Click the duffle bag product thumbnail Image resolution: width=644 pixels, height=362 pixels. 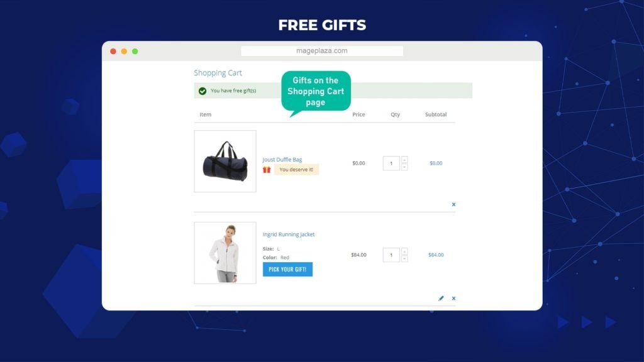[225, 162]
